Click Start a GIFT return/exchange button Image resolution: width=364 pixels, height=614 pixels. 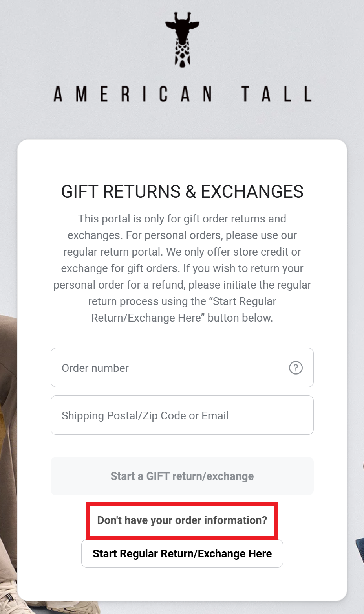coord(182,476)
